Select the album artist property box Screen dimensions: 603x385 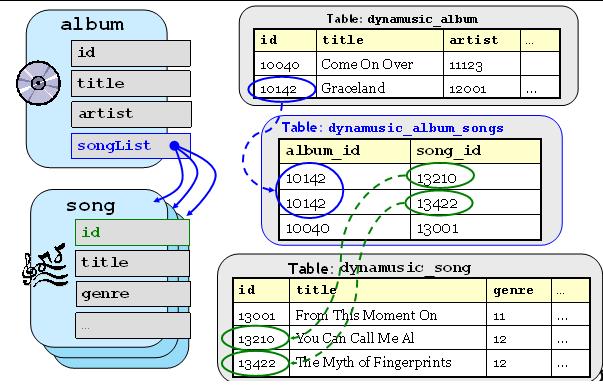[x=131, y=114]
